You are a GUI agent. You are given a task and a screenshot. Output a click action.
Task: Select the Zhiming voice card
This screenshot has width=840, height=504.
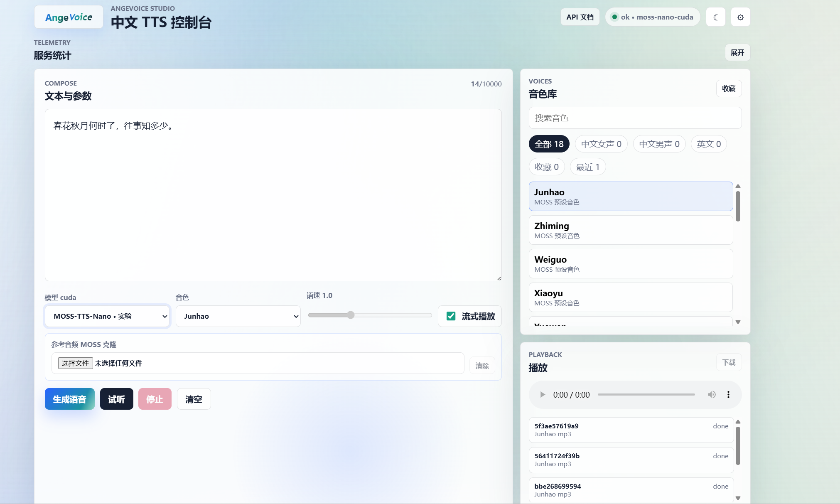coord(631,230)
